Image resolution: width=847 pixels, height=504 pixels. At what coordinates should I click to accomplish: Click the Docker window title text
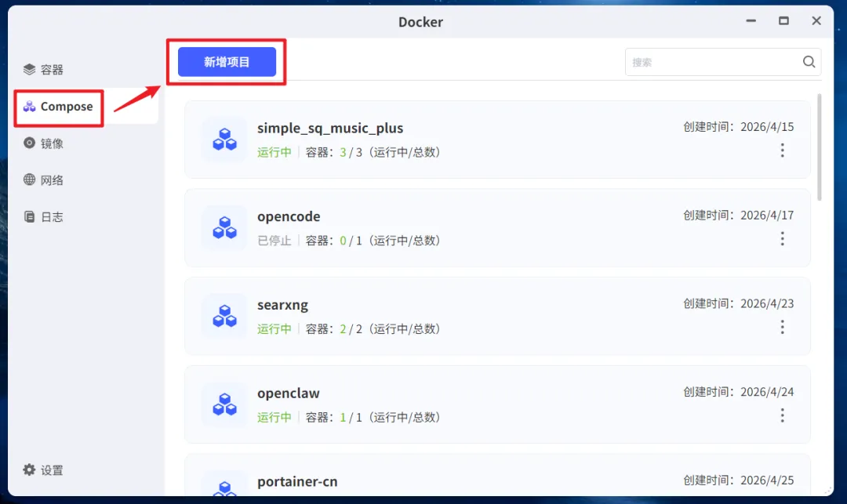coord(421,22)
